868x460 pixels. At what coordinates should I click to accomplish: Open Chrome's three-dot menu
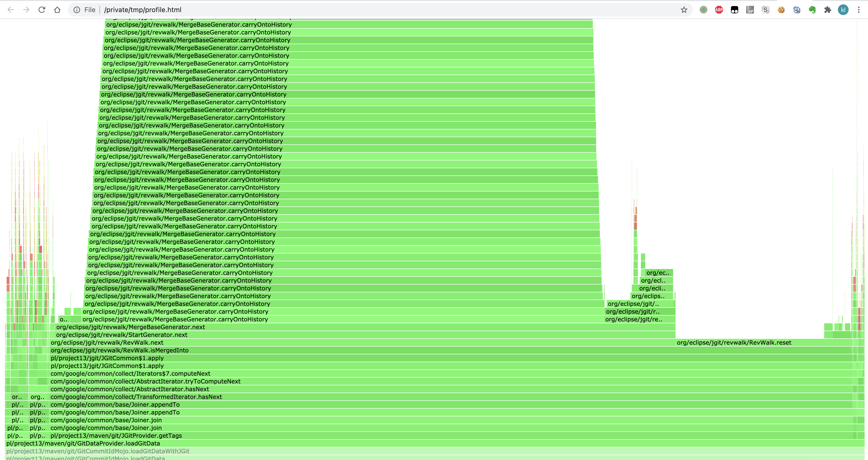coord(859,9)
